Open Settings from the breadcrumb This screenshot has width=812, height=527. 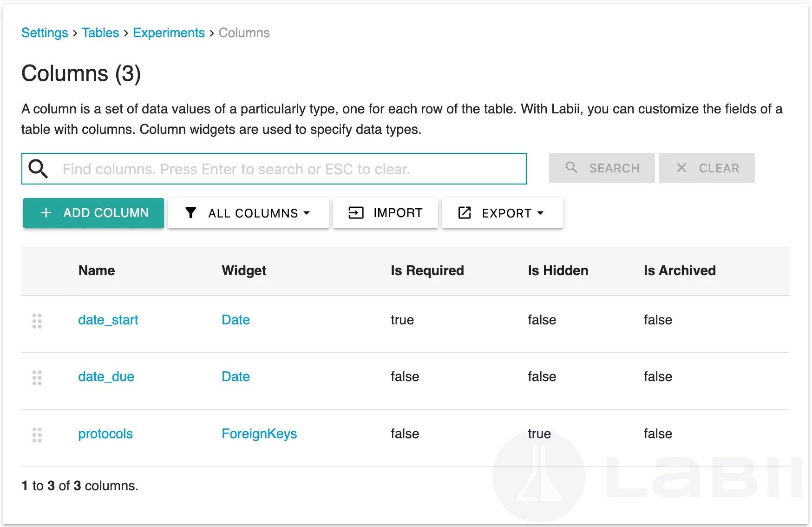pyautogui.click(x=45, y=33)
